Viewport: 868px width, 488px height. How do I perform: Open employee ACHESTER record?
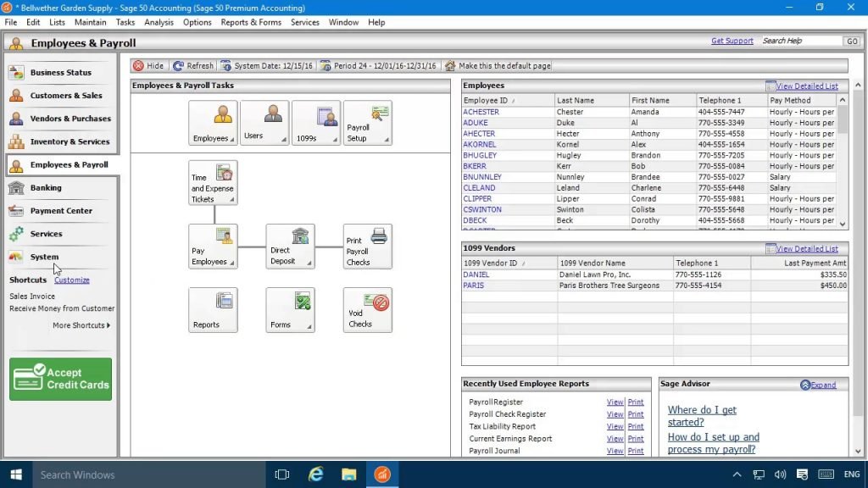tap(481, 112)
